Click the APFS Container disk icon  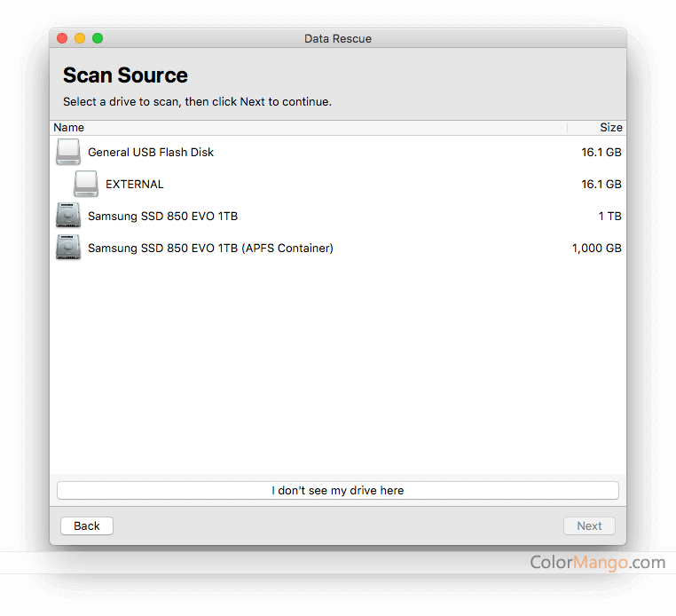[68, 249]
